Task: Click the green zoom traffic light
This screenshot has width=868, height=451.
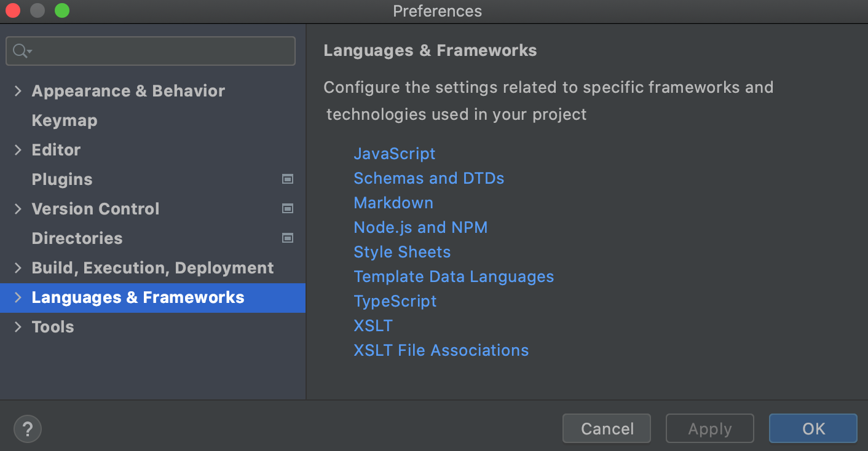Action: coord(61,10)
